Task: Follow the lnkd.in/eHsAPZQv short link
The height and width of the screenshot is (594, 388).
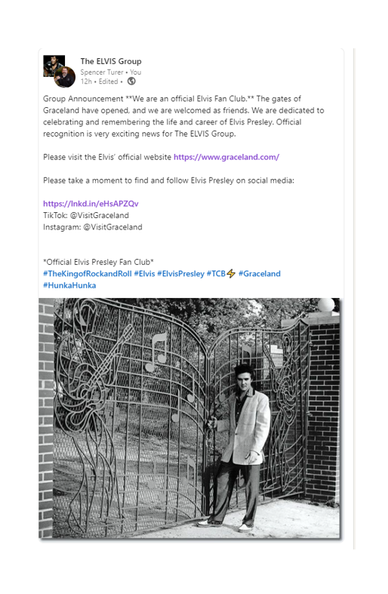Action: pyautogui.click(x=91, y=203)
